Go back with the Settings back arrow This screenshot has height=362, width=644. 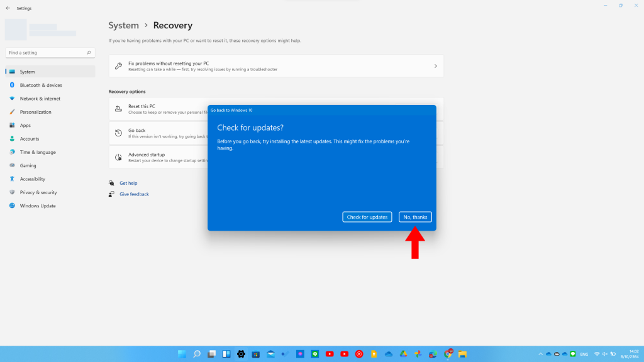click(x=8, y=8)
